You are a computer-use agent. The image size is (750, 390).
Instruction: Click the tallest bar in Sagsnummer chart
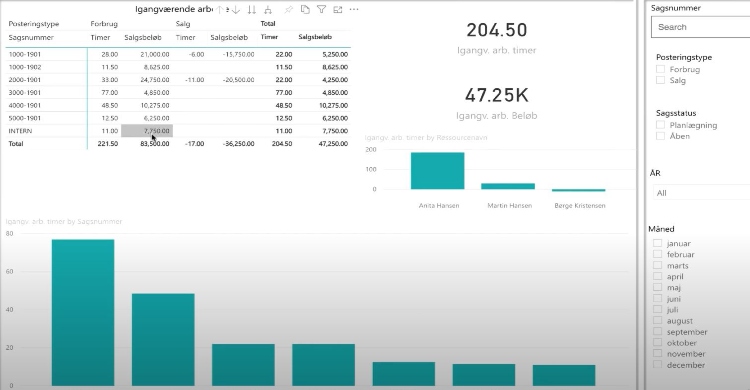(83, 312)
